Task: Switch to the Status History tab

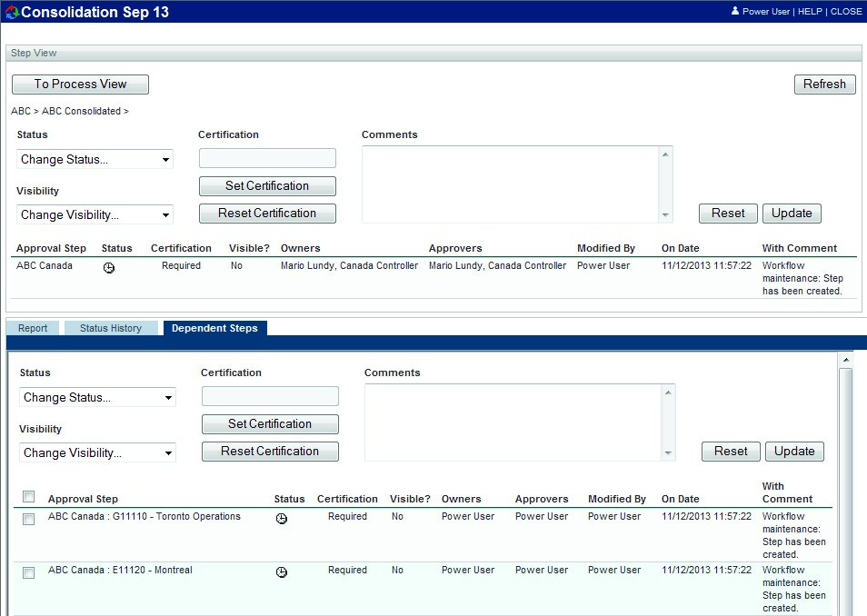Action: pyautogui.click(x=111, y=328)
